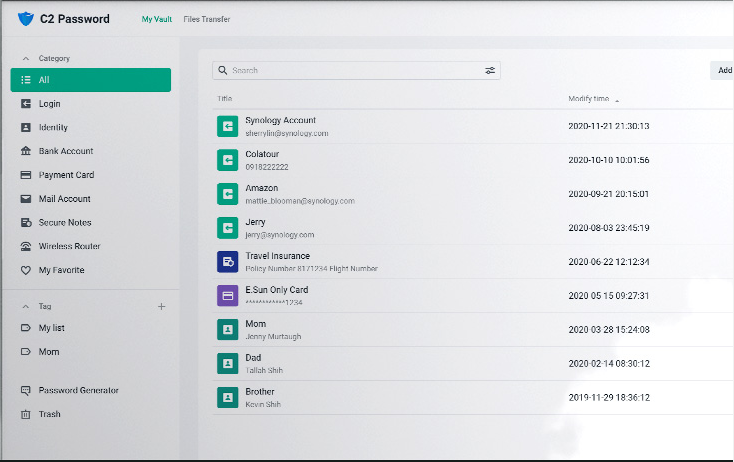
Task: Click the Identity category icon
Action: tap(26, 127)
